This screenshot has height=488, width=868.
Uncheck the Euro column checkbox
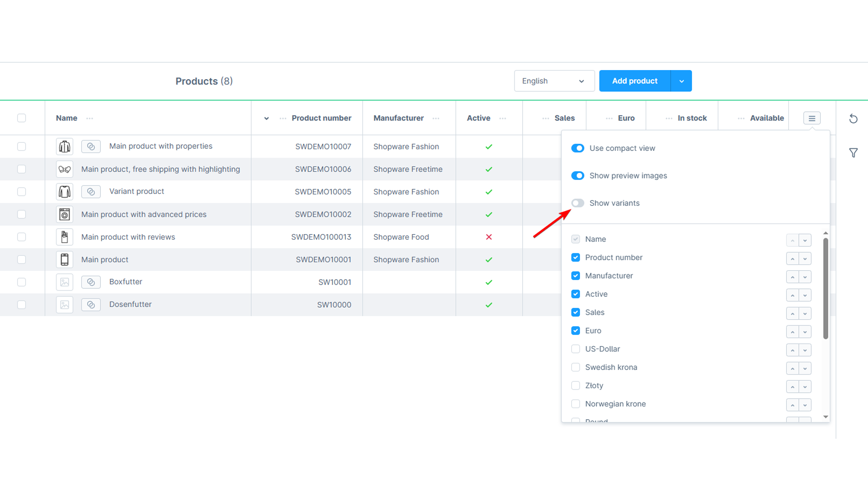[576, 330]
